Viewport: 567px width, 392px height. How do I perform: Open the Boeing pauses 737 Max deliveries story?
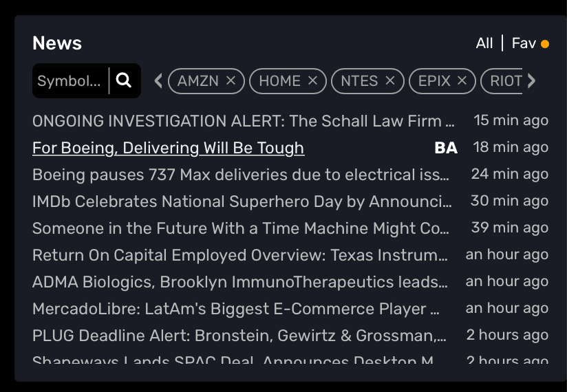coord(240,175)
